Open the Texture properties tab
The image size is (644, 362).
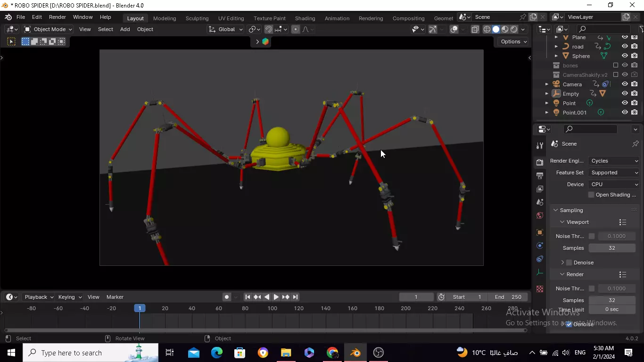pyautogui.click(x=540, y=288)
